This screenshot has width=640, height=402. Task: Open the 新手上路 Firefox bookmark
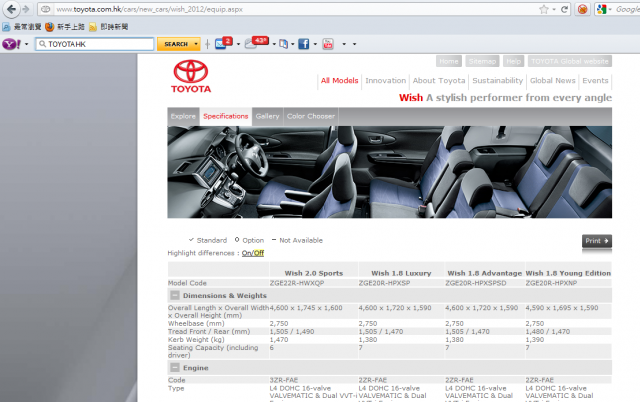pyautogui.click(x=65, y=27)
